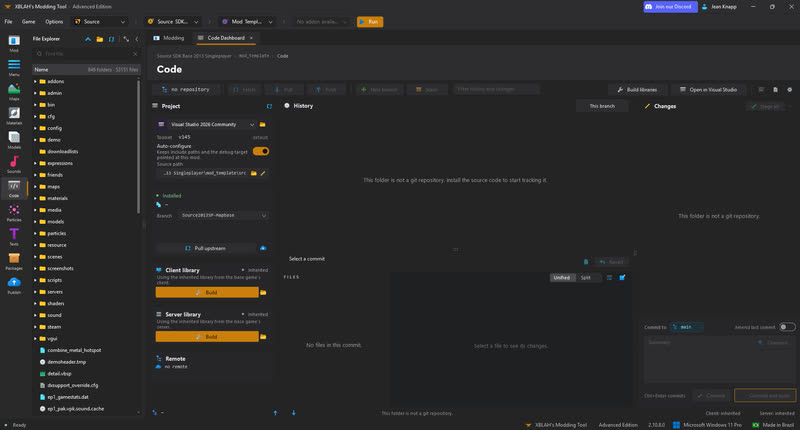Screen dimensions: 800x430
Task: Open the Maps section in sidebar
Action: click(x=14, y=92)
